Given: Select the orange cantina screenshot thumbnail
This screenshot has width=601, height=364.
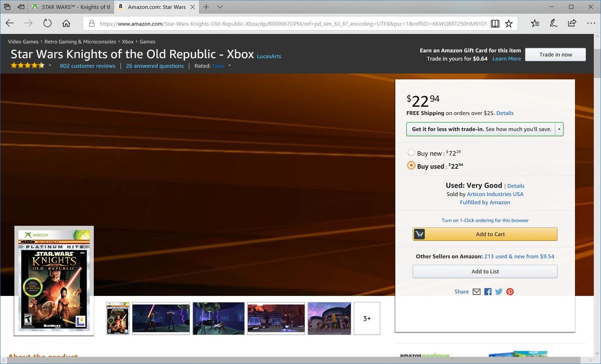Looking at the screenshot, I should tap(276, 318).
